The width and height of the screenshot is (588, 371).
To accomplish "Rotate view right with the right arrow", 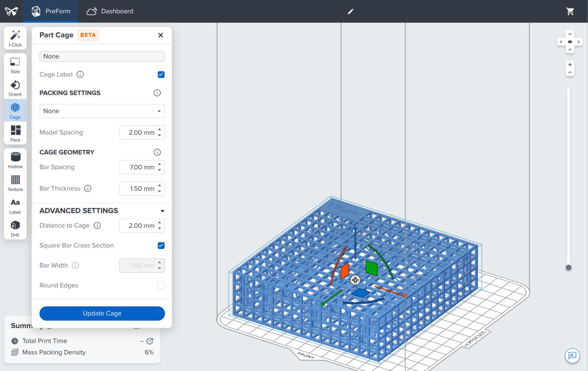I will pyautogui.click(x=578, y=42).
